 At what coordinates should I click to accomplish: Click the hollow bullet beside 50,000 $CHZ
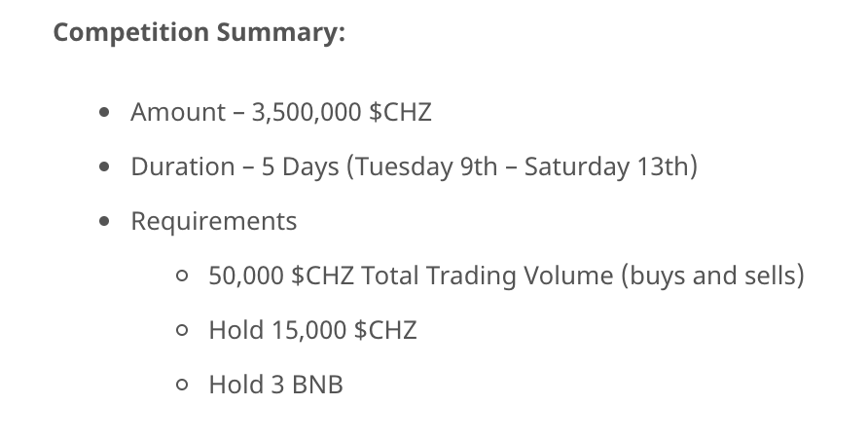click(x=182, y=276)
